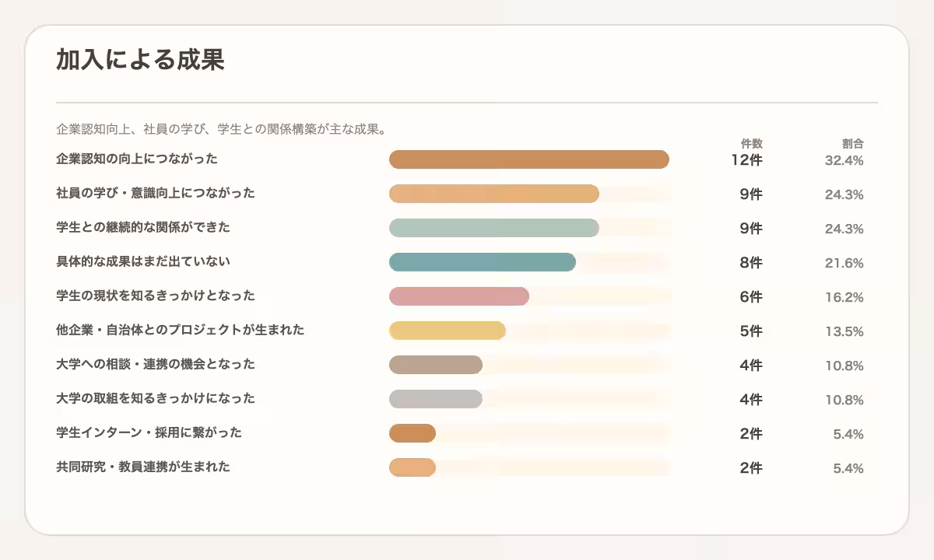934x560 pixels.
Task: Click 5.4% in the 学生インターン row
Action: [848, 435]
